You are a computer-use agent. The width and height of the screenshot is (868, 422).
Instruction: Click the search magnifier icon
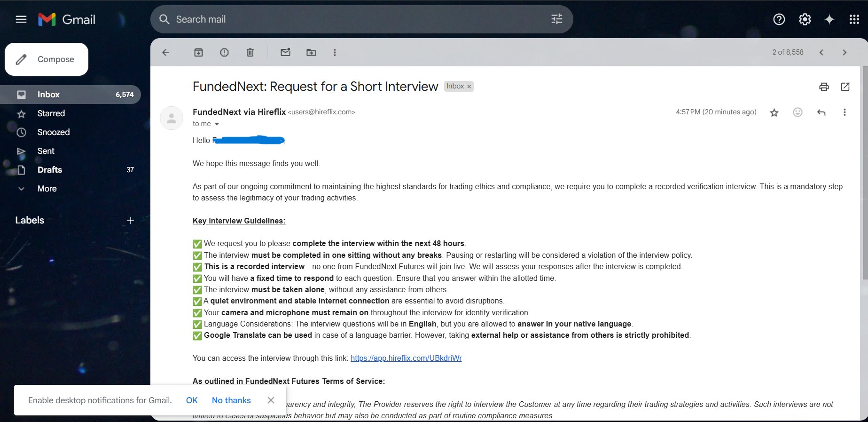tap(164, 19)
